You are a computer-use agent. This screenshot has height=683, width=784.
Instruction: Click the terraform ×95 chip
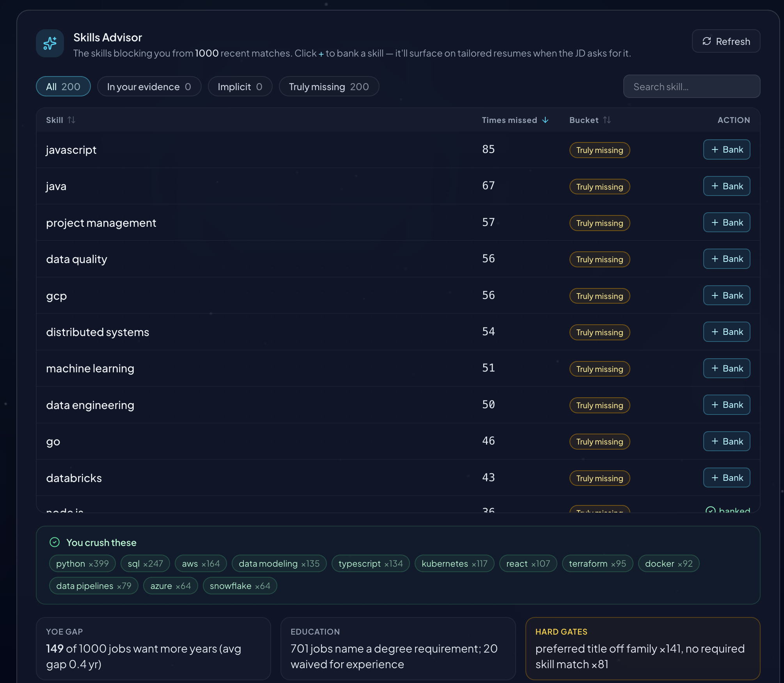(x=598, y=564)
